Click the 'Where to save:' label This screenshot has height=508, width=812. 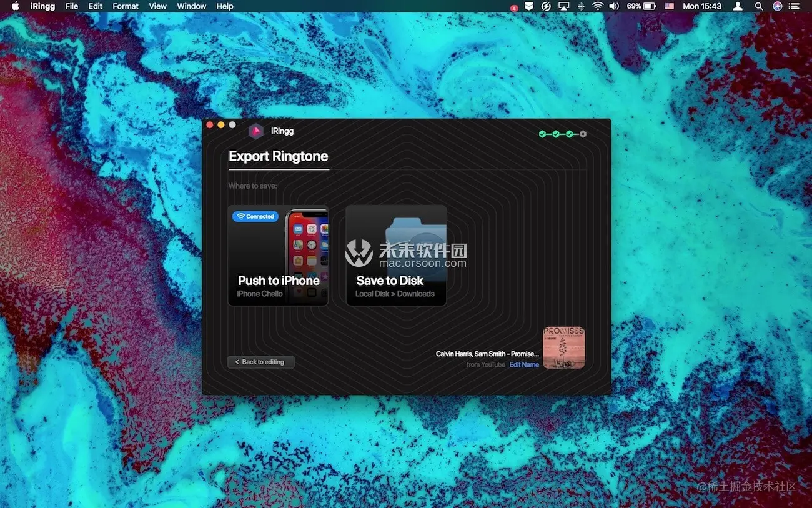[253, 186]
